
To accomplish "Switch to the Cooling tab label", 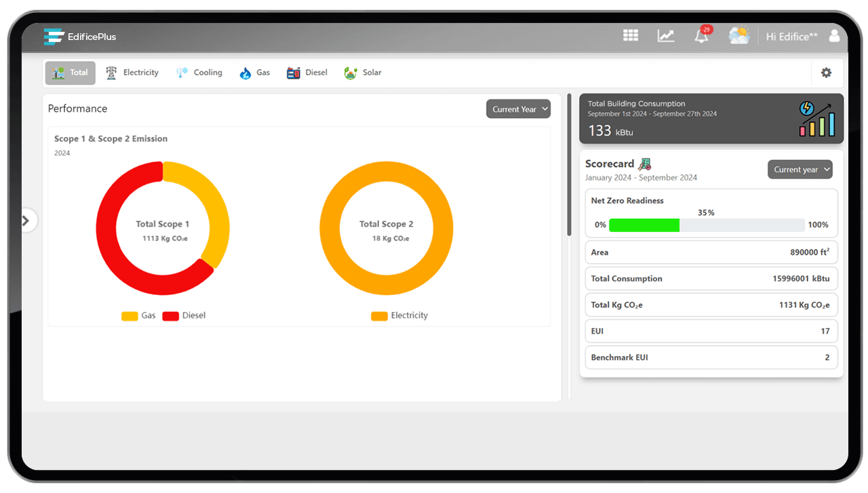I will coord(208,73).
